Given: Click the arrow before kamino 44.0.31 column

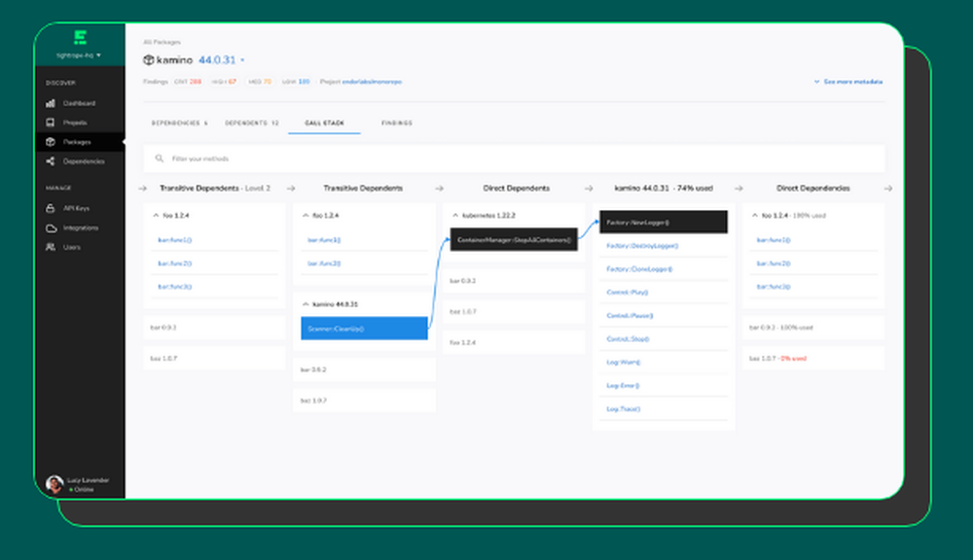Looking at the screenshot, I should (589, 188).
